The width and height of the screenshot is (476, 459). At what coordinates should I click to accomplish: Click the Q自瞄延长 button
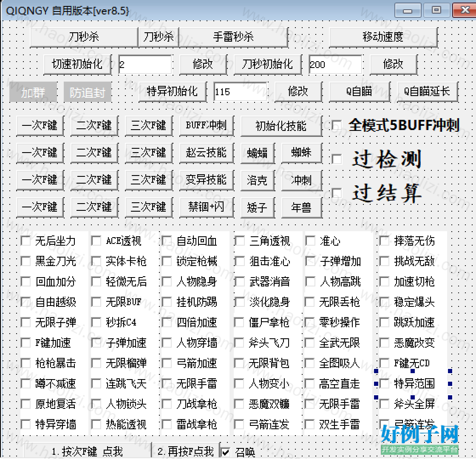pos(427,91)
